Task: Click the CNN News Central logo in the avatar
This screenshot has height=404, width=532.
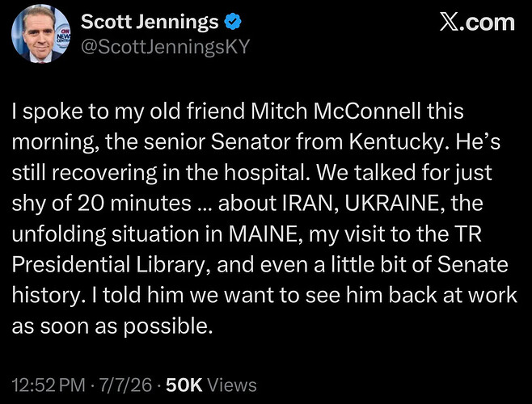Action: [63, 34]
